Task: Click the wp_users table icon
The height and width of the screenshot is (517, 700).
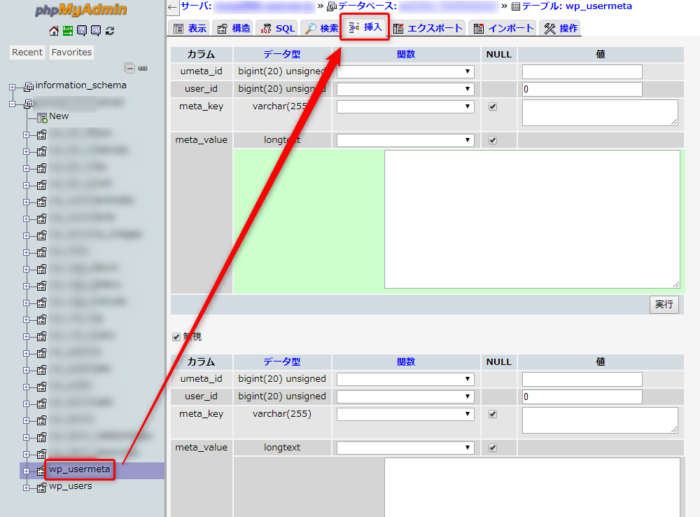Action: [41, 487]
